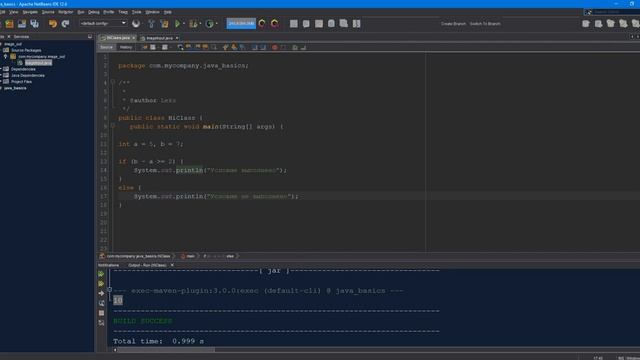Image resolution: width=640 pixels, height=360 pixels.
Task: Click the memory usage indicator in the toolbar
Action: click(x=241, y=23)
